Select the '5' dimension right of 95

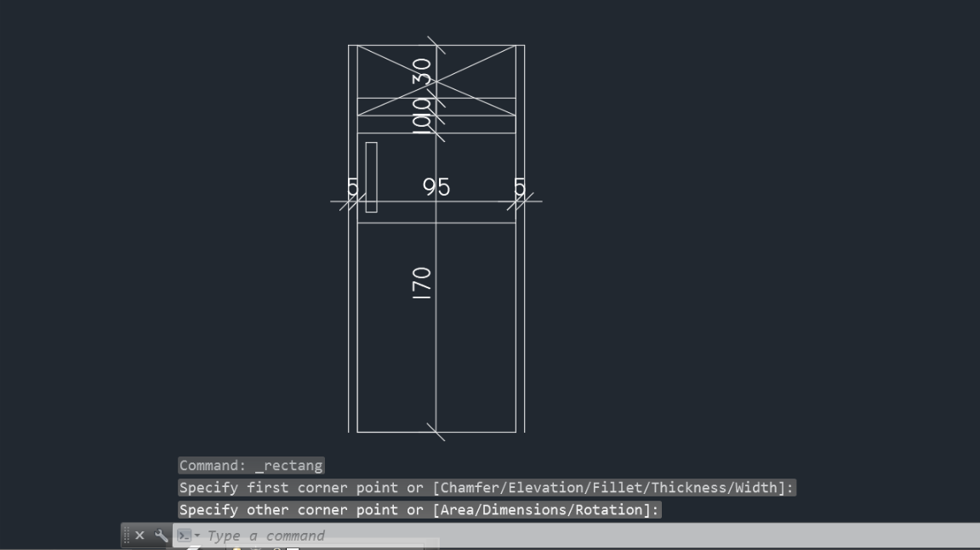pos(520,187)
